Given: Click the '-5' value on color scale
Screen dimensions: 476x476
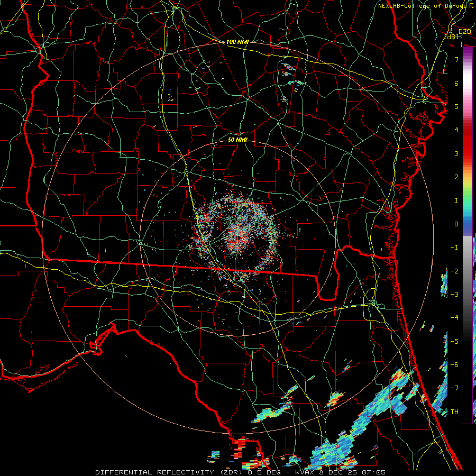Looking at the screenshot, I should click(454, 342).
